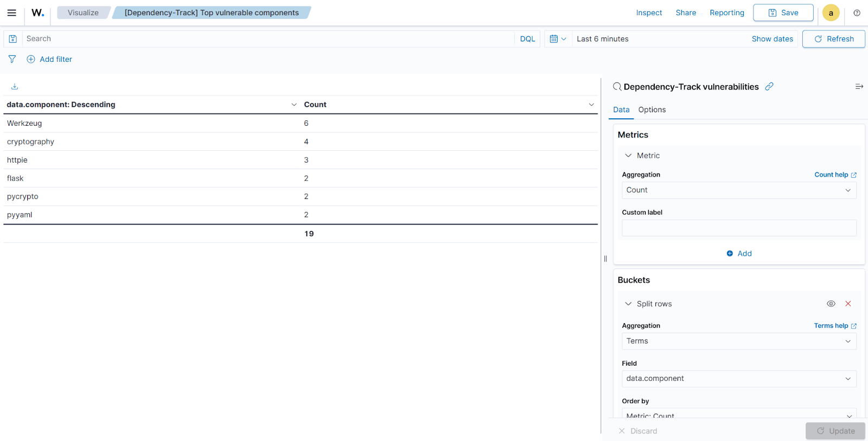
Task: Click the magnifier icon beside Dependency-Track vulnerabilities
Action: 617,87
